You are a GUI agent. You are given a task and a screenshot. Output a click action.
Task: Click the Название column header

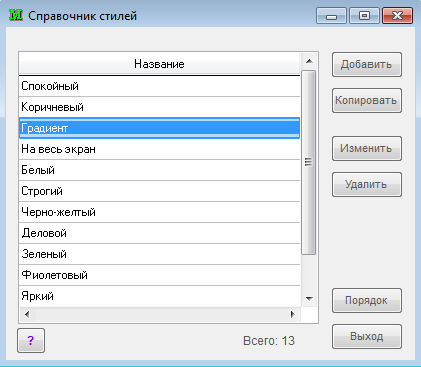[160, 64]
